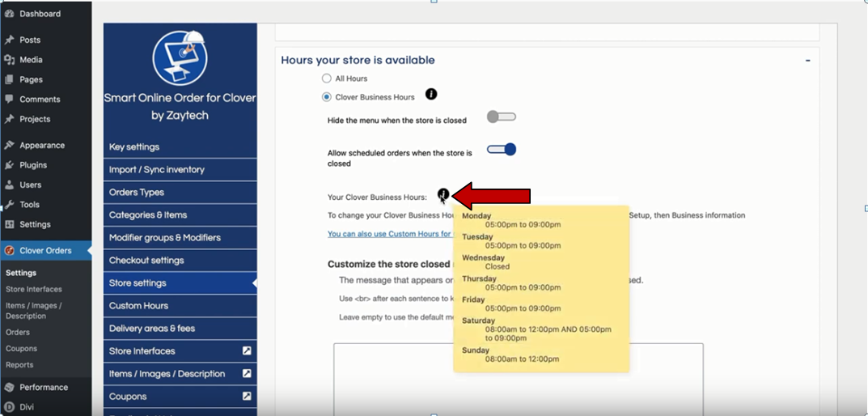Open the Dashboard icon in WordPress sidebar
868x416 pixels.
(x=9, y=14)
